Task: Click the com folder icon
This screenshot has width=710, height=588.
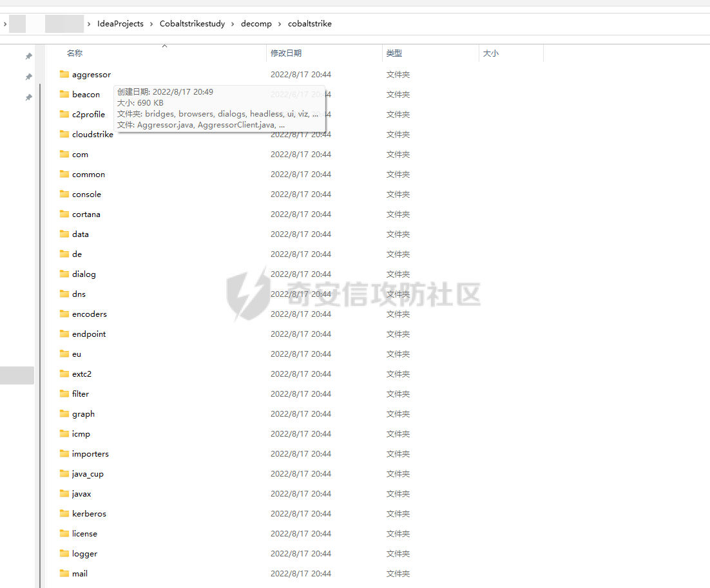Action: (x=64, y=154)
